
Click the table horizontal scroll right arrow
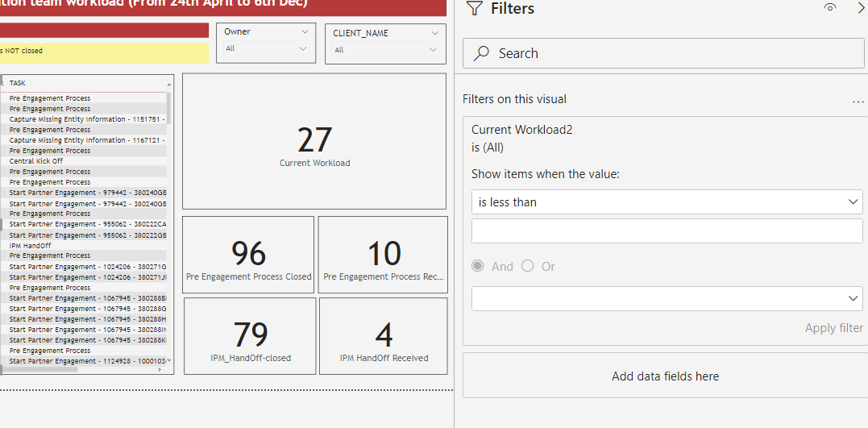[160, 369]
